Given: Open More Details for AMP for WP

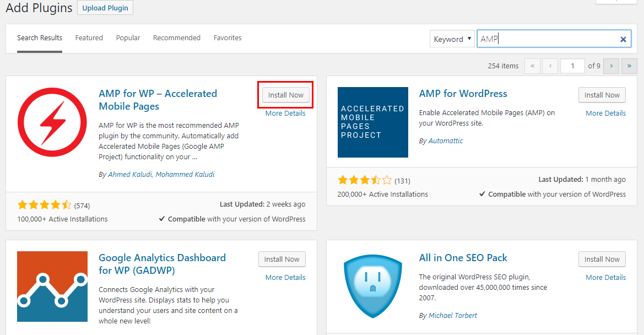Looking at the screenshot, I should [285, 114].
